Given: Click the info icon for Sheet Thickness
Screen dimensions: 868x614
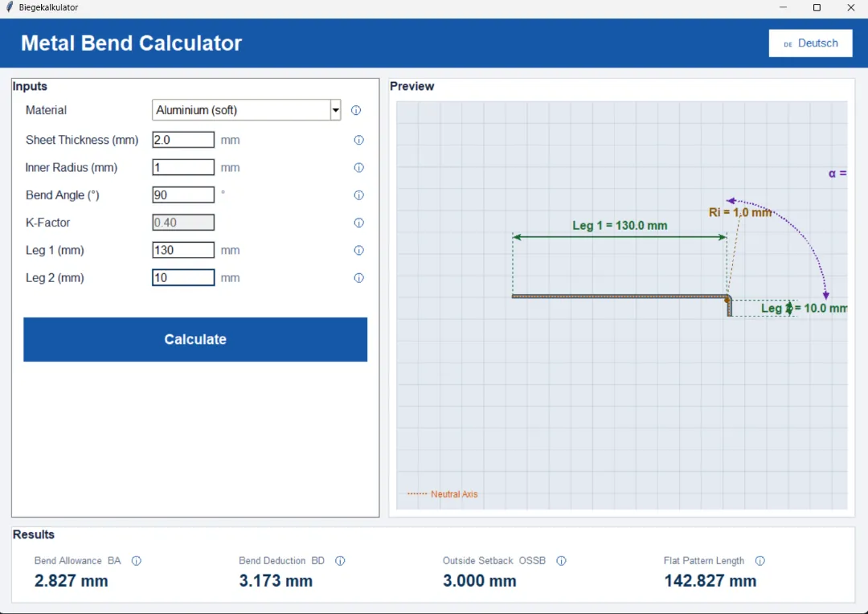Looking at the screenshot, I should (358, 140).
